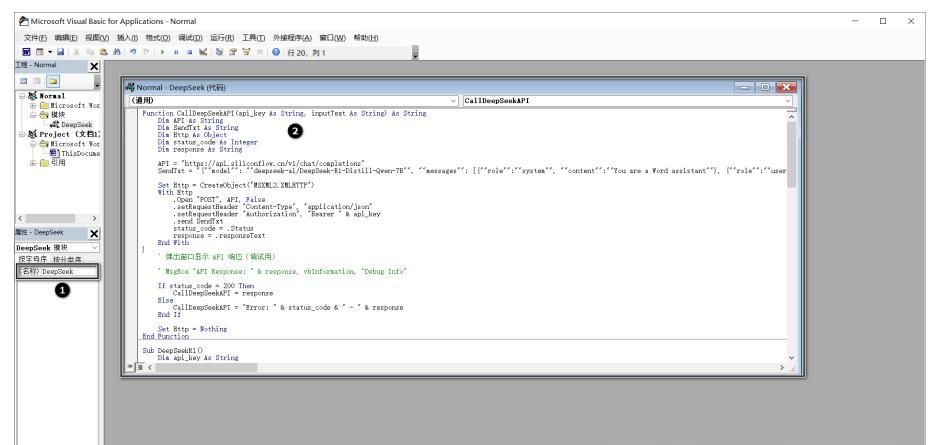942x445 pixels.
Task: Expand Microsoft Word objects folder under Normal
Action: [33, 105]
